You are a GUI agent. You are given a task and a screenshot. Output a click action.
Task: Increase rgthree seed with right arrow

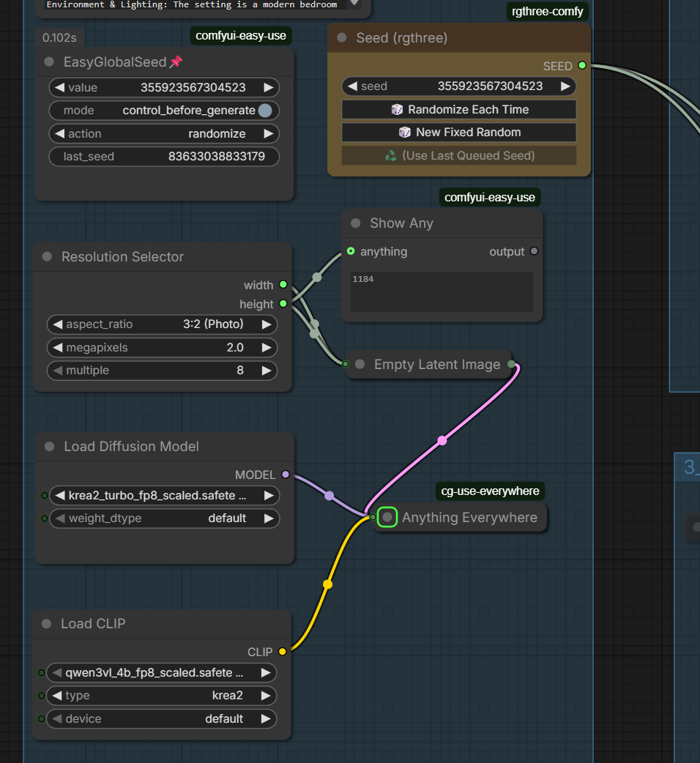(565, 86)
